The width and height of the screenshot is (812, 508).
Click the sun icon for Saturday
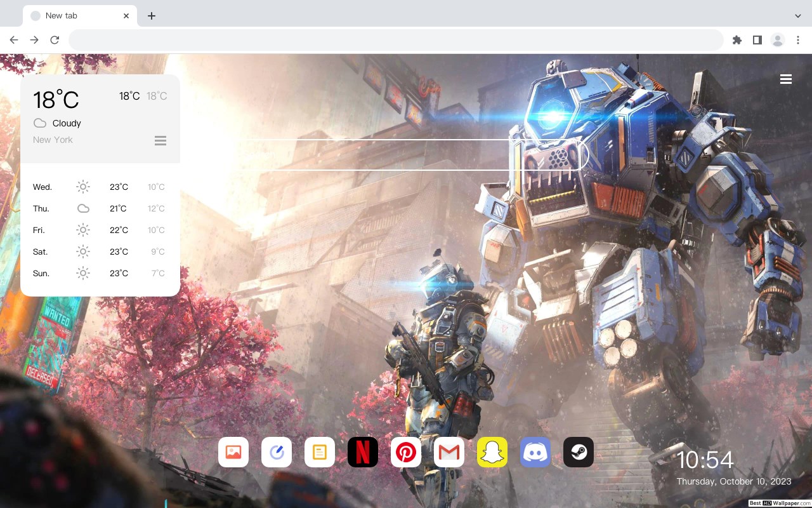click(83, 251)
